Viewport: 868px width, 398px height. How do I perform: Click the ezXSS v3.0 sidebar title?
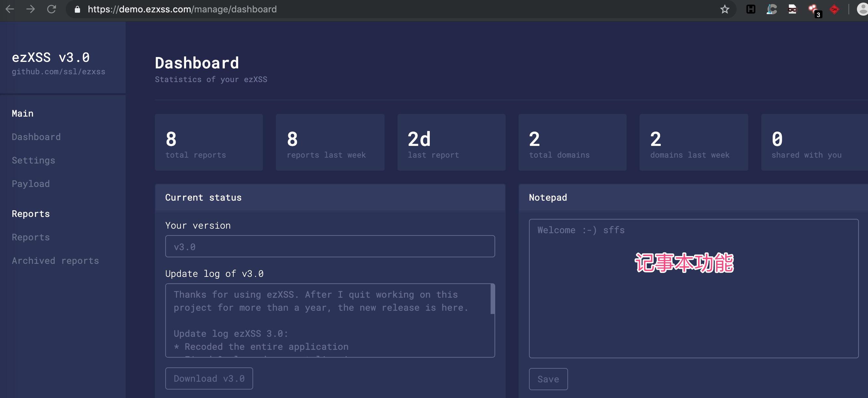click(50, 57)
